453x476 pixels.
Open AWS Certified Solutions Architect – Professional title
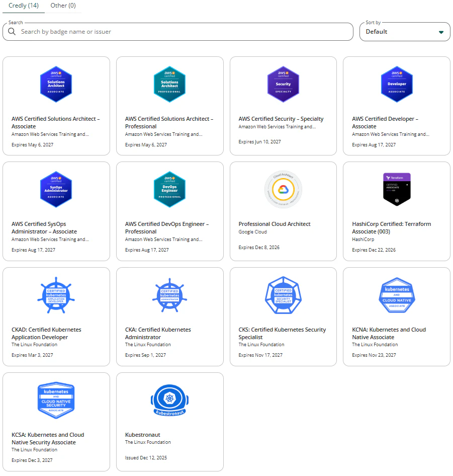[x=169, y=123]
